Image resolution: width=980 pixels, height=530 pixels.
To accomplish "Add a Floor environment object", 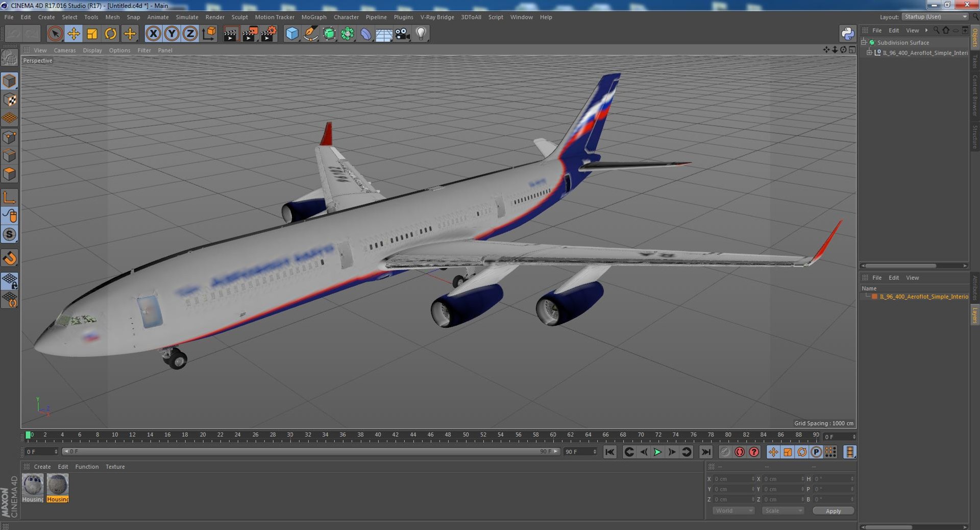I will tap(384, 34).
